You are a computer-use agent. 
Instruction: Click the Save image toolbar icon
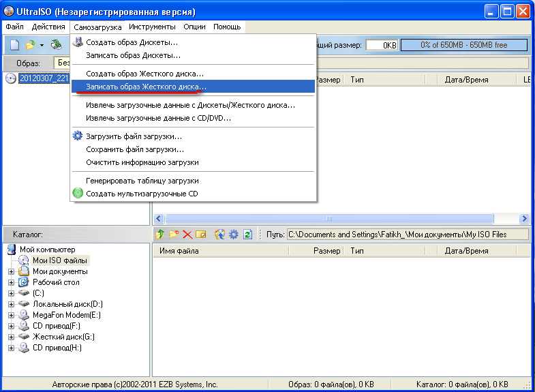click(x=56, y=45)
